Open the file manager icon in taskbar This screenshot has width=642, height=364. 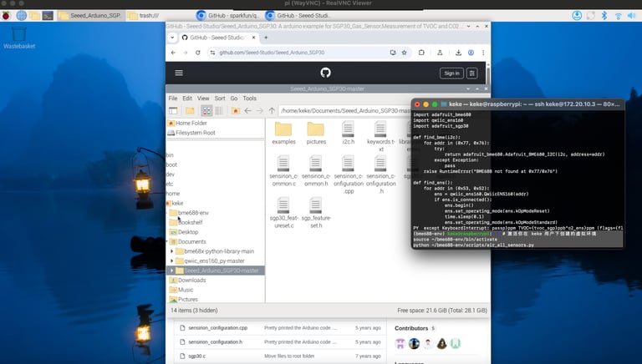click(x=34, y=16)
